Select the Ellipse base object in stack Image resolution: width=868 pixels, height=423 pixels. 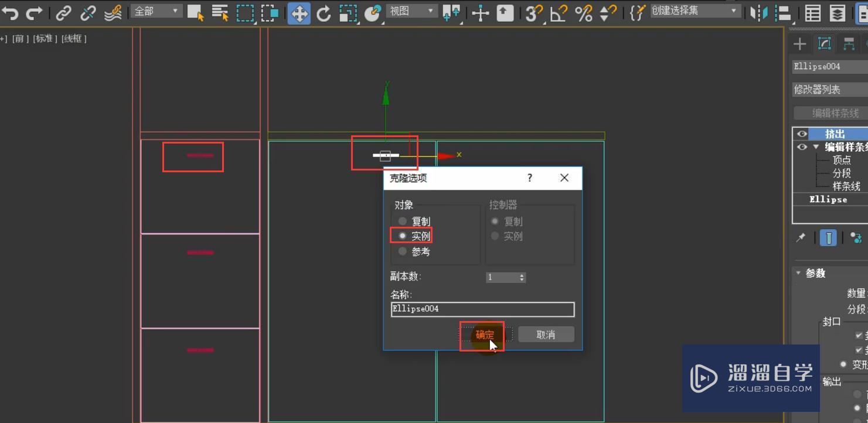[828, 199]
